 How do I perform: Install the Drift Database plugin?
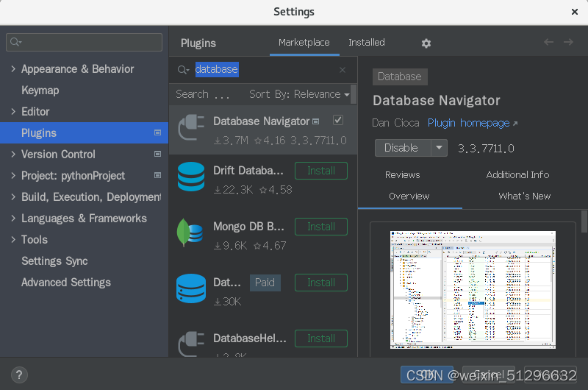point(321,171)
